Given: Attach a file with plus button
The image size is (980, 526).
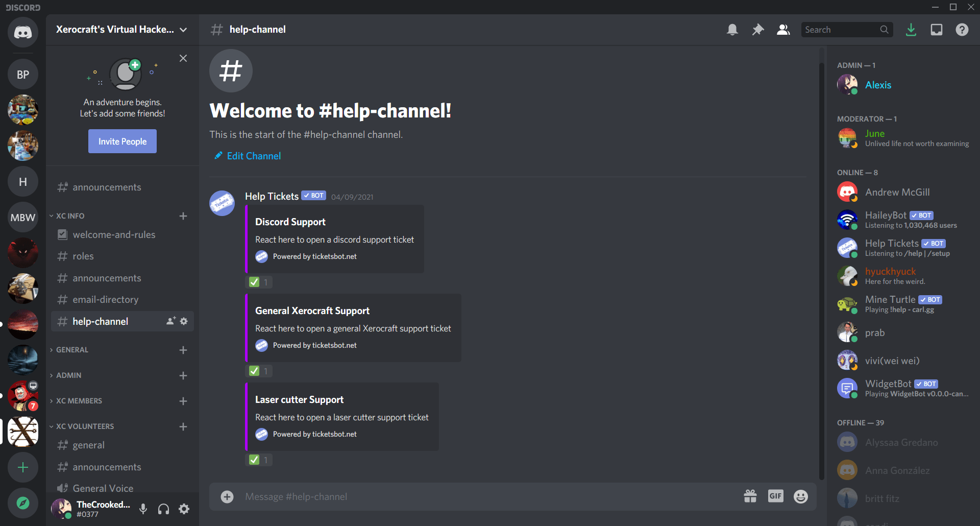Looking at the screenshot, I should click(x=227, y=496).
